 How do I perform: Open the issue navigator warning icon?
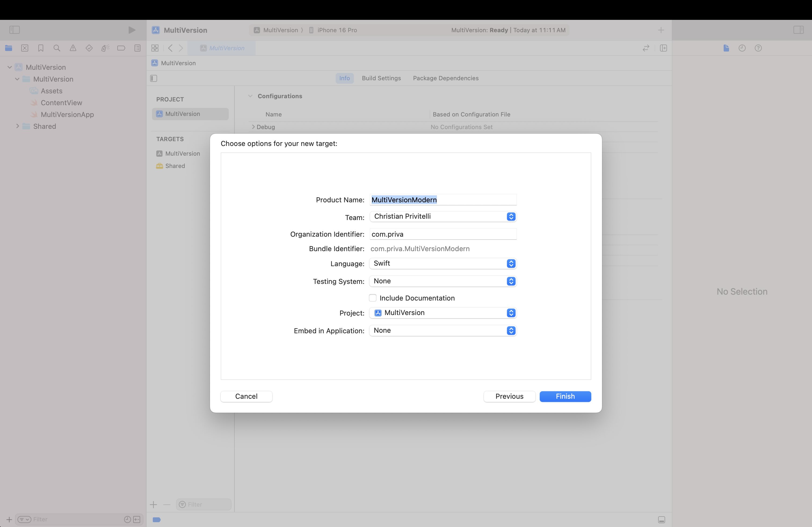[73, 48]
